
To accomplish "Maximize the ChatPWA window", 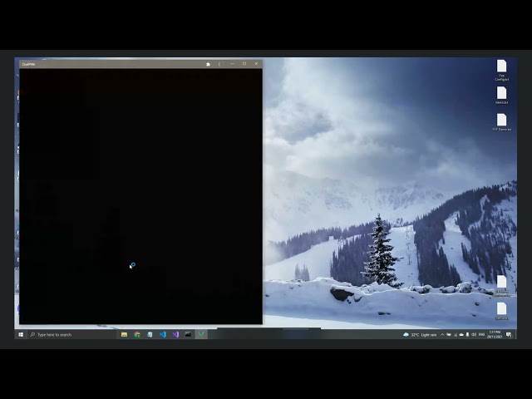I will [244, 64].
